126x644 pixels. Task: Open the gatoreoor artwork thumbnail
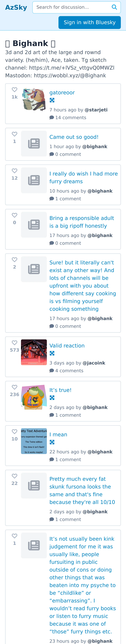tap(34, 99)
